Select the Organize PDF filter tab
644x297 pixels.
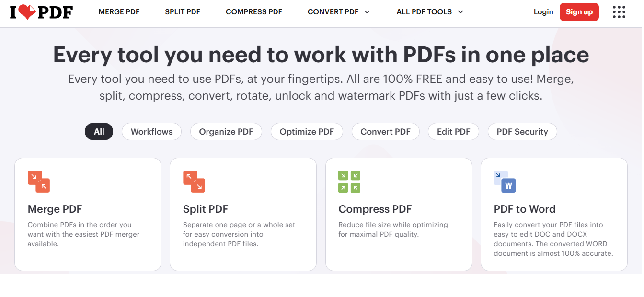coord(226,132)
